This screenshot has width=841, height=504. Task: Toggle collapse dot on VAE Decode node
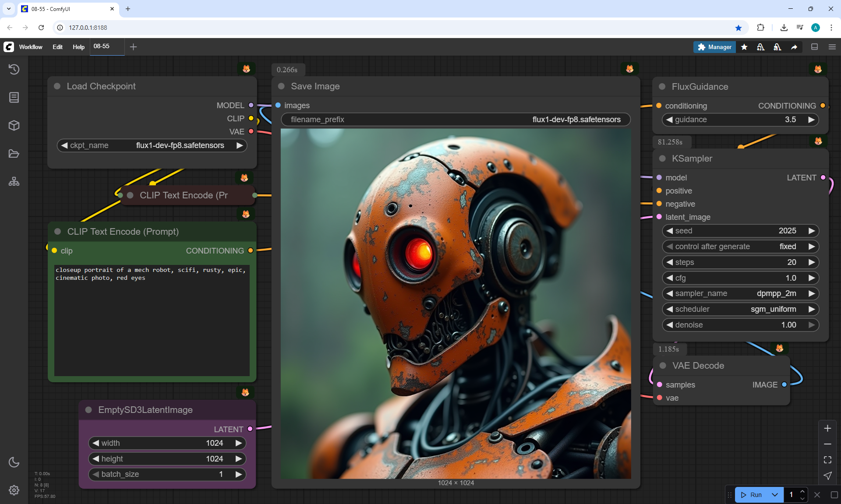coord(663,366)
